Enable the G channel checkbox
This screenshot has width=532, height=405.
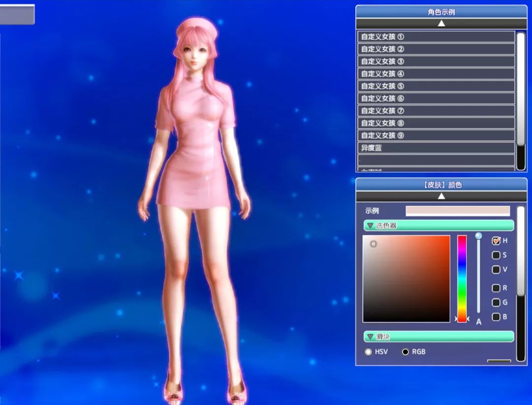[x=496, y=302]
